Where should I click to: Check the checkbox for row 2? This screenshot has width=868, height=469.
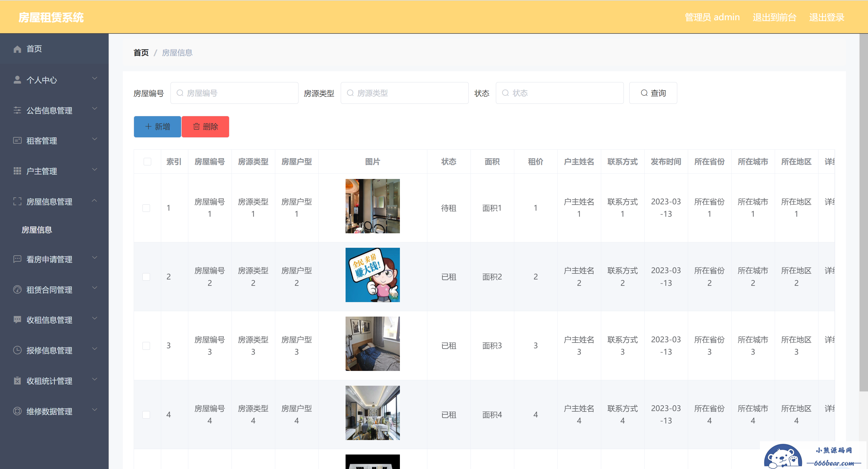146,277
